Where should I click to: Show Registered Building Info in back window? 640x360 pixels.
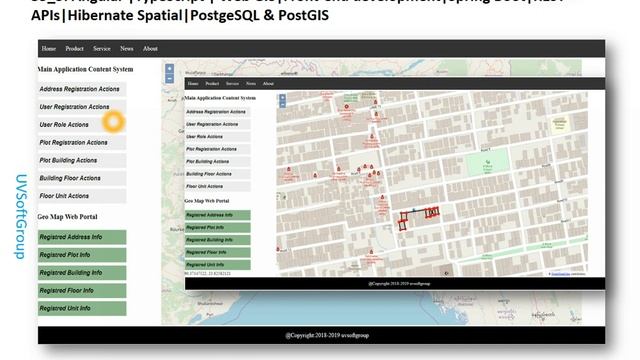pyautogui.click(x=82, y=273)
